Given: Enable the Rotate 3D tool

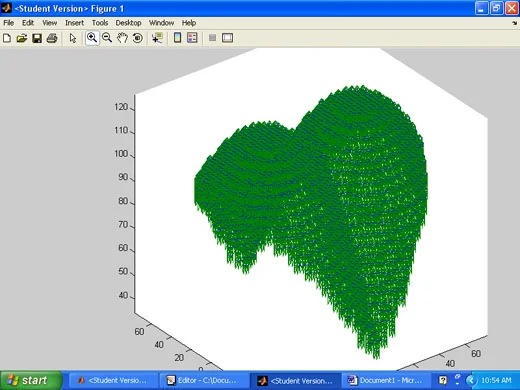Looking at the screenshot, I should (x=137, y=38).
